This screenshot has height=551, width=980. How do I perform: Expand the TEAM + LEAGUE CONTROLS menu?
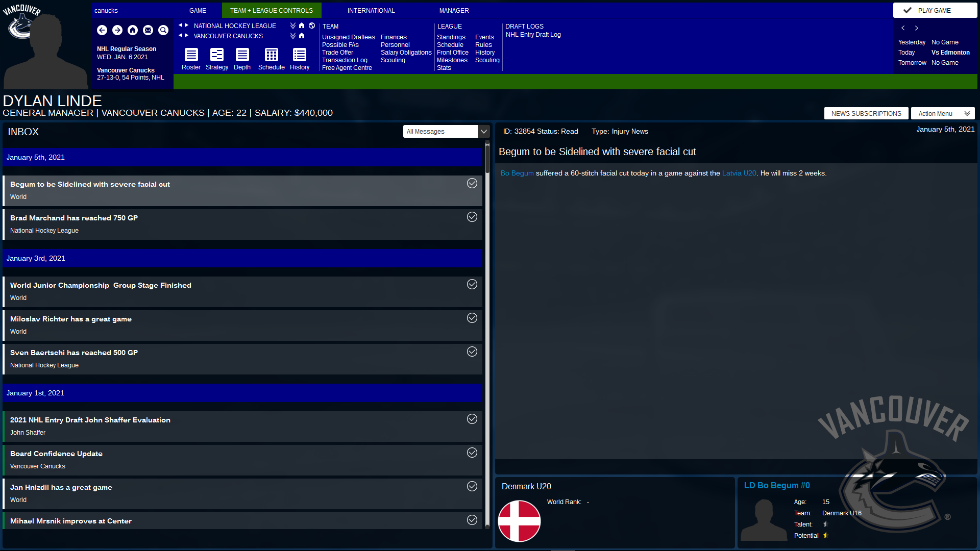click(x=271, y=10)
